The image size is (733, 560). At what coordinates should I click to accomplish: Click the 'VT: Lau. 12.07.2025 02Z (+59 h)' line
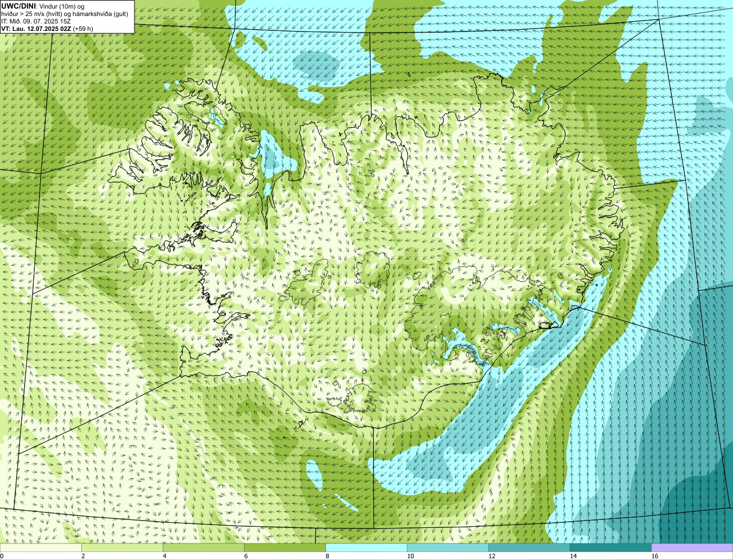47,28
